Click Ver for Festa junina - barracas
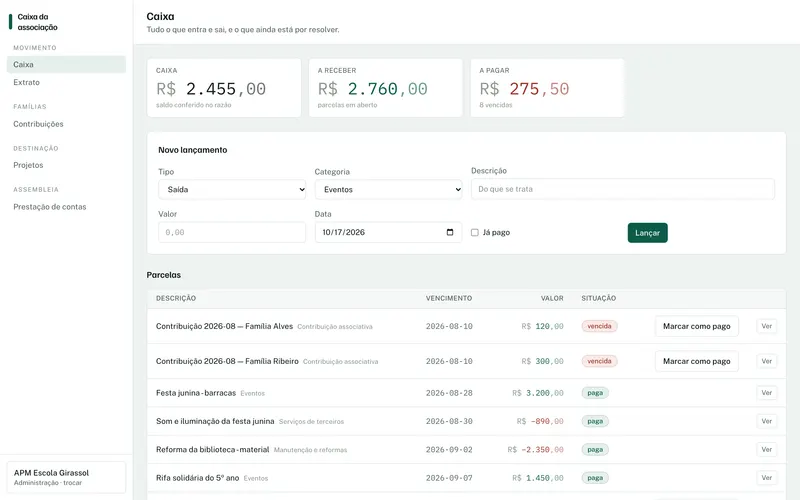The image size is (800, 500). [x=766, y=393]
